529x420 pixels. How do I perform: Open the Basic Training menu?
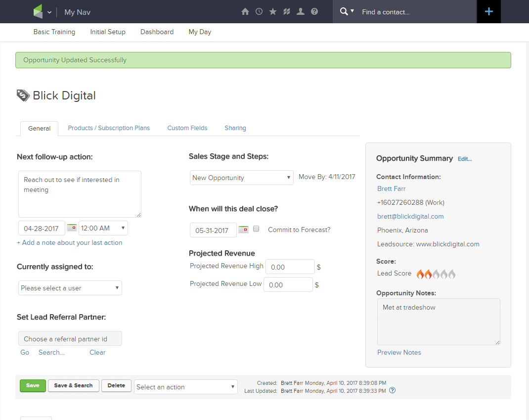(54, 32)
